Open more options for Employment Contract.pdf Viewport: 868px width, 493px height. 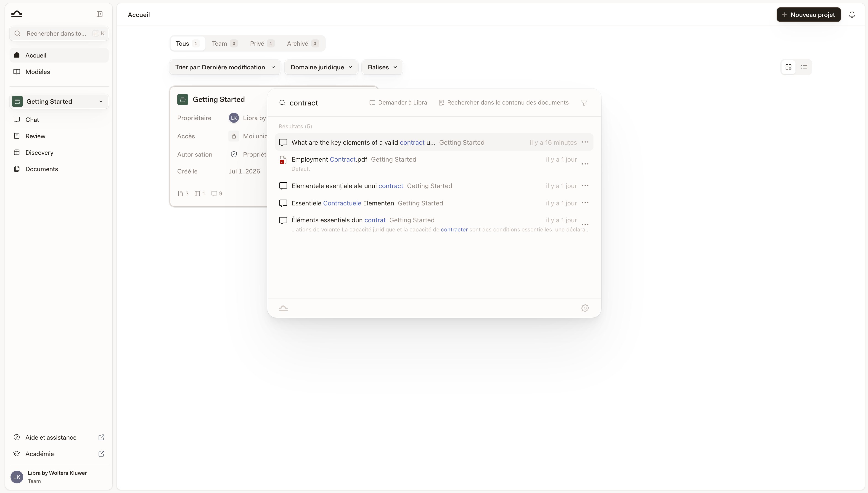(585, 164)
